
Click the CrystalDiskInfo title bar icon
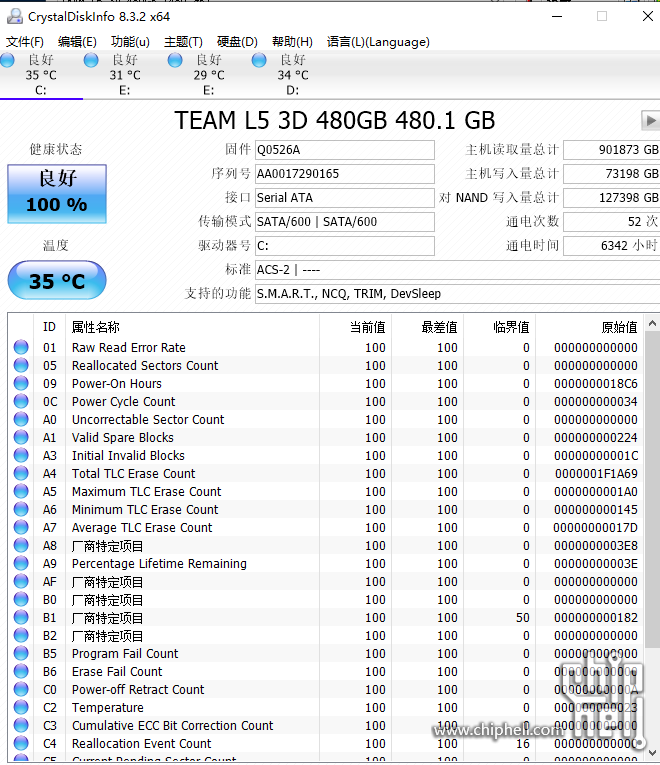tap(15, 16)
